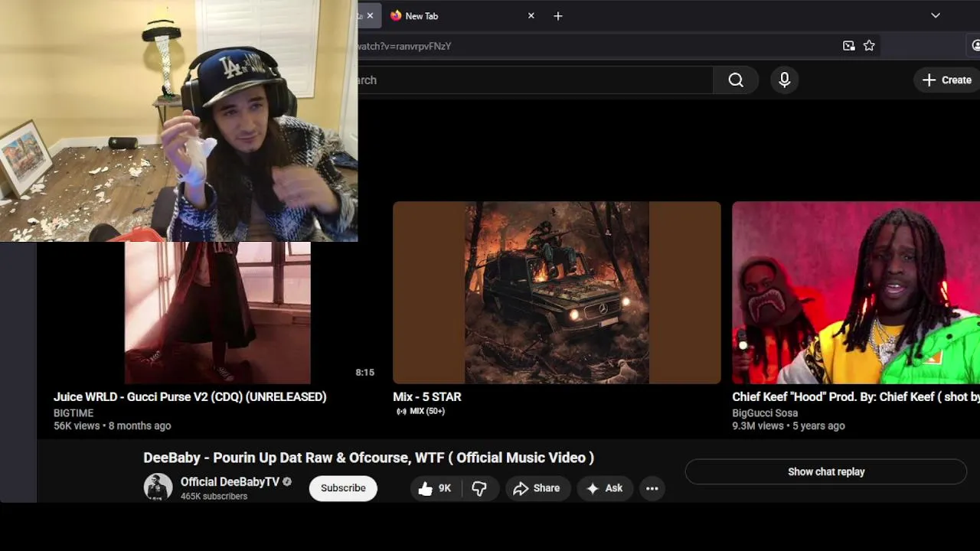
Task: Bookmark this page with star icon
Action: coord(869,46)
